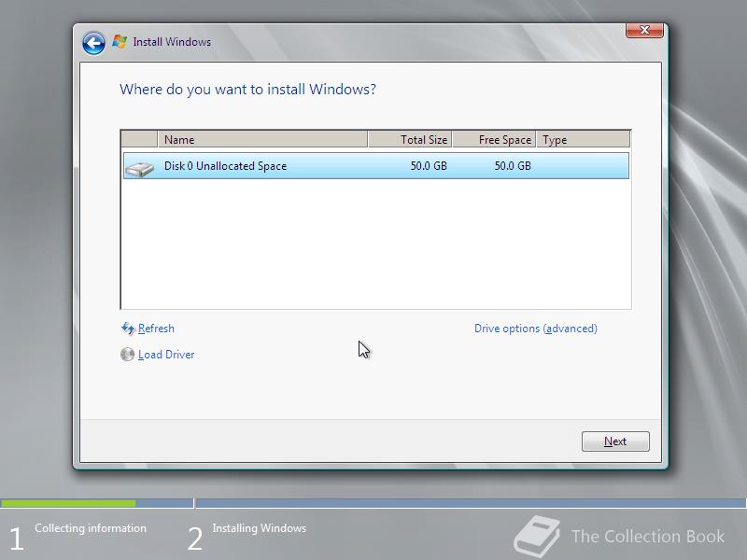
Task: Click the Collecting information progress bar
Action: pos(97,503)
